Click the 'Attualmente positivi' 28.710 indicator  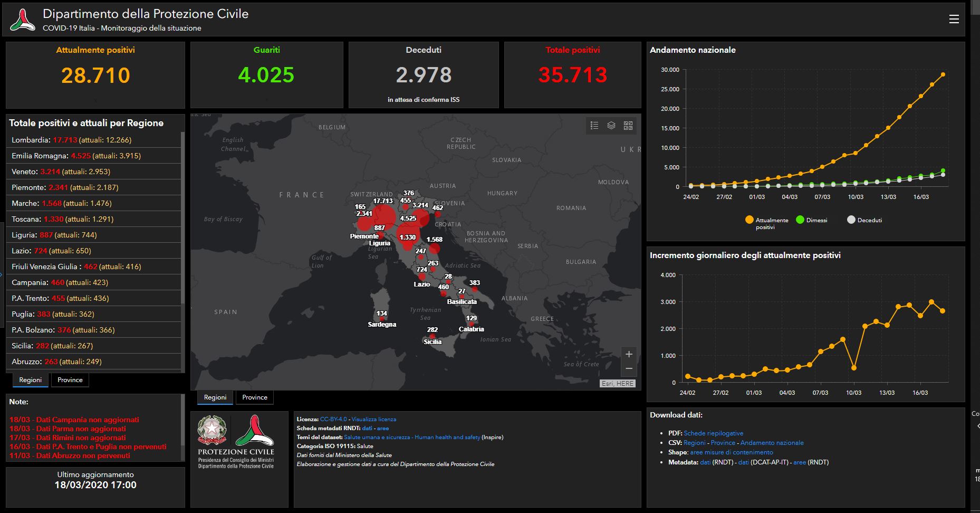pyautogui.click(x=95, y=75)
